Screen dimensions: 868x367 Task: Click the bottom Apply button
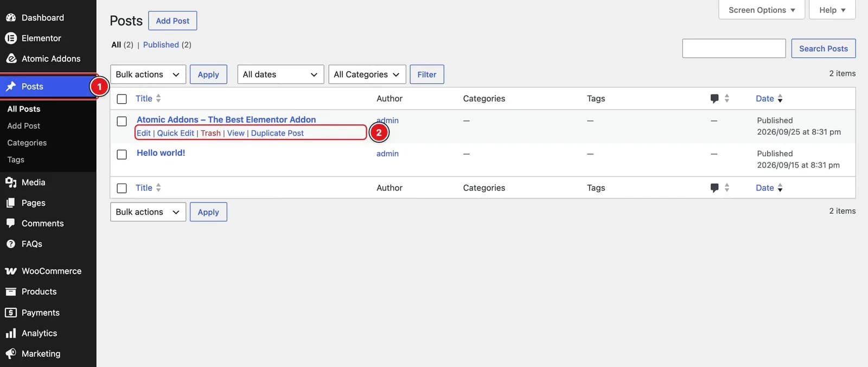pyautogui.click(x=208, y=212)
